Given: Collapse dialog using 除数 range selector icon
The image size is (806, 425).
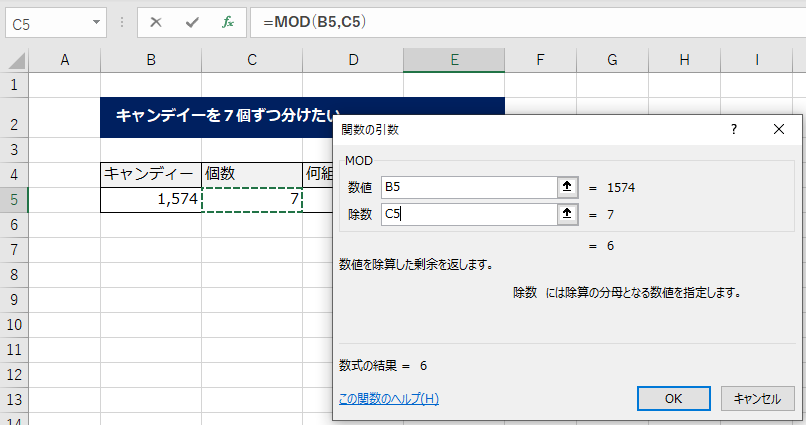Looking at the screenshot, I should pyautogui.click(x=568, y=214).
